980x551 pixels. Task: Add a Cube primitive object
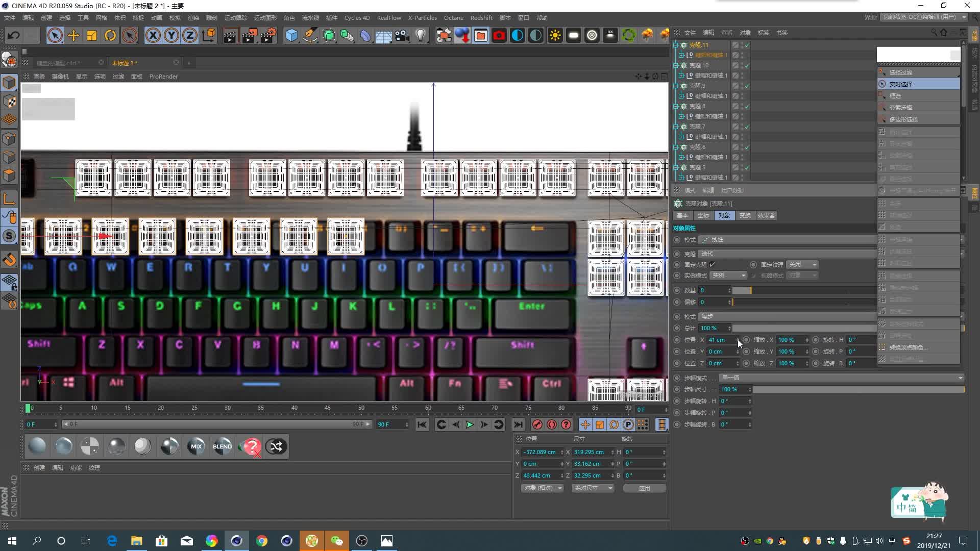tap(291, 35)
